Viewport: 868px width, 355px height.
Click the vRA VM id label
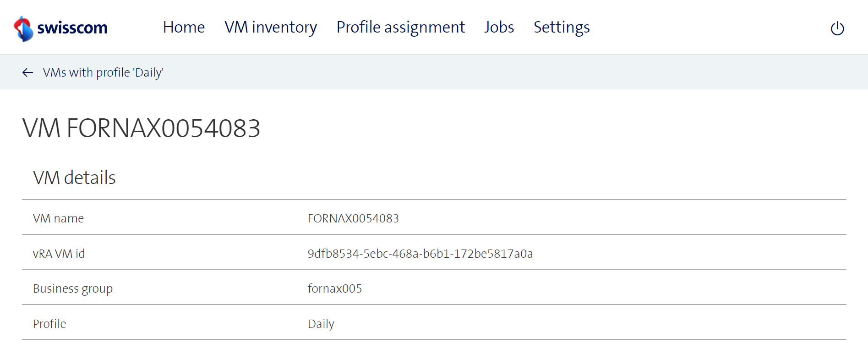point(59,254)
